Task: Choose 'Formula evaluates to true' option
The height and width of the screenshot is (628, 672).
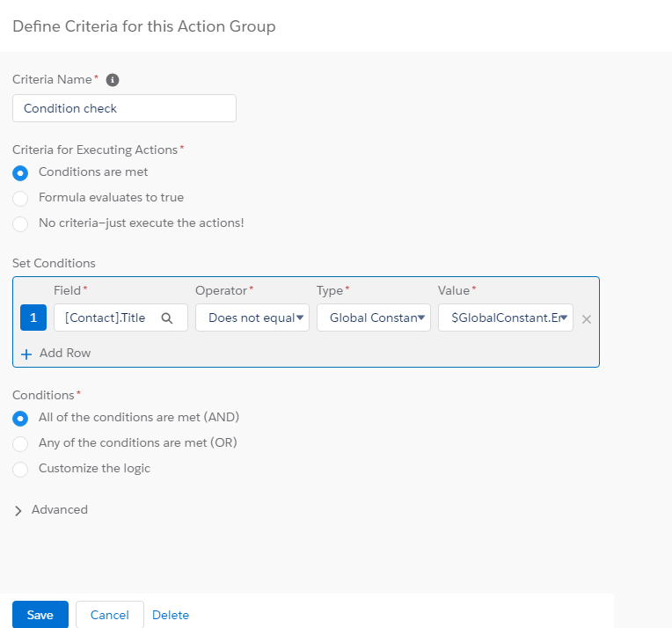Action: 21,198
